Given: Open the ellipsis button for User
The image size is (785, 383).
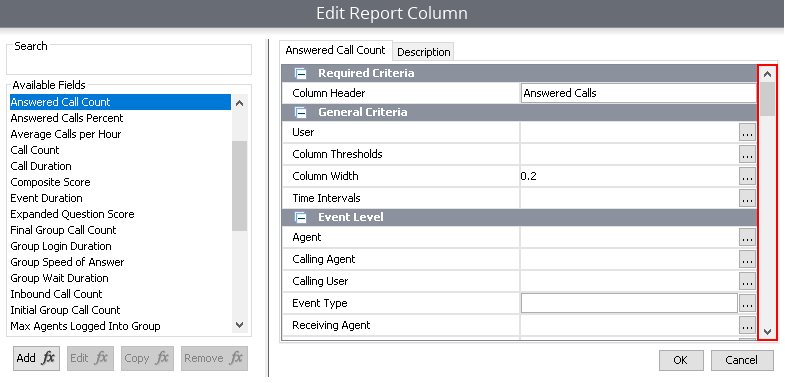Looking at the screenshot, I should pos(747,133).
